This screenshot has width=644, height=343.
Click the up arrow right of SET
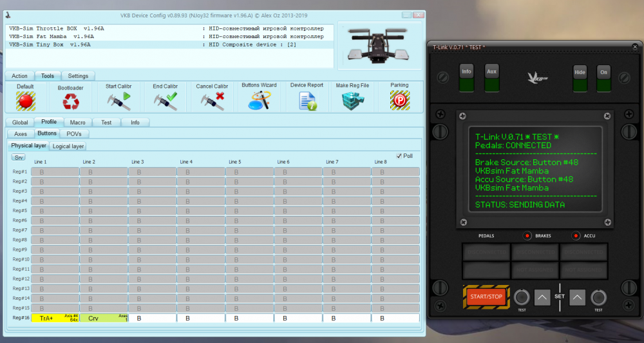[577, 297]
